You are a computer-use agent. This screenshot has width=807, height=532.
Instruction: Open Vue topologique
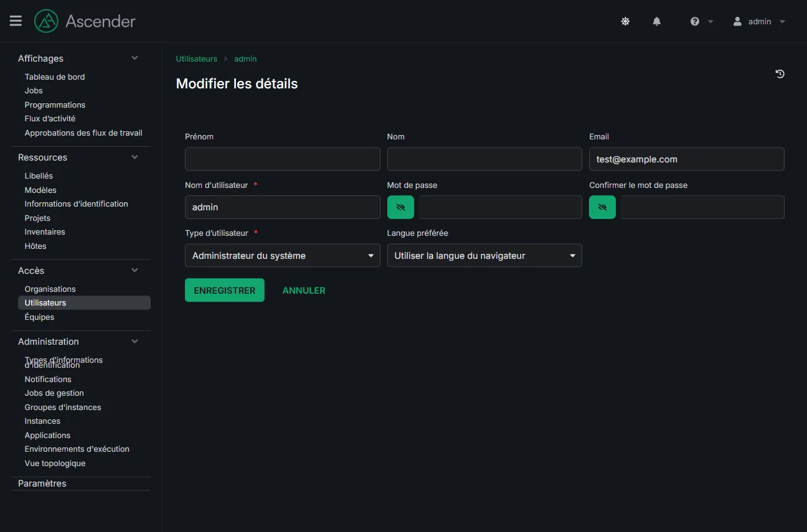[x=55, y=463]
